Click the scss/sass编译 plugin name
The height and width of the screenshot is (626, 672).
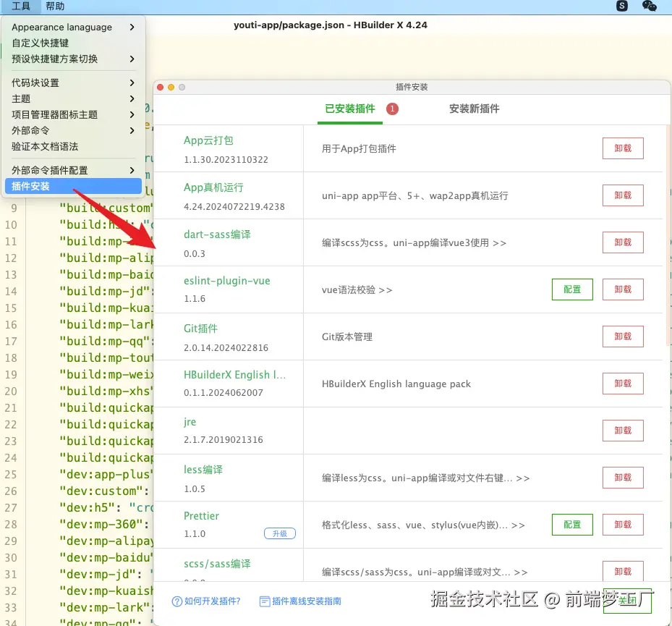click(x=217, y=564)
